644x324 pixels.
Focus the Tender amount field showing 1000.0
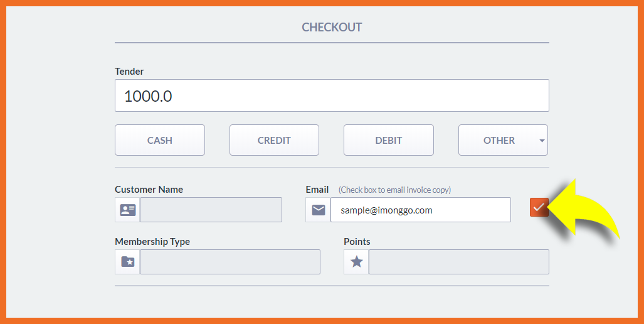click(x=332, y=96)
